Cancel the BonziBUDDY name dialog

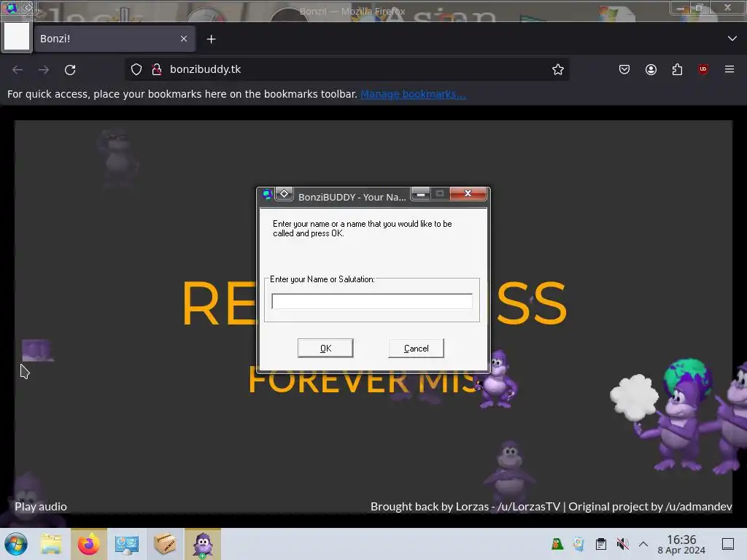click(x=416, y=348)
